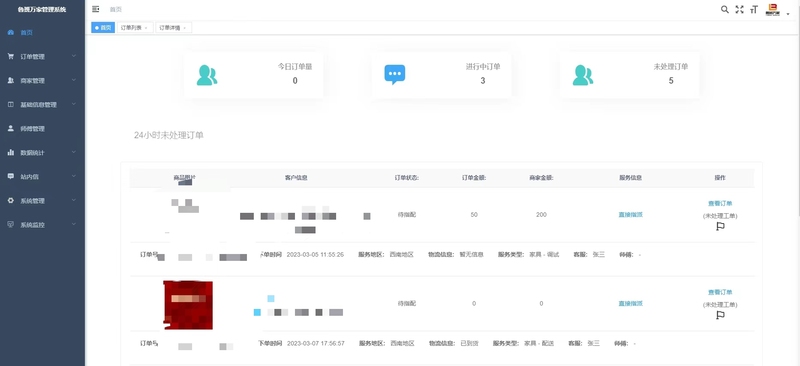Click the 首页 breadcrumb in the header
The image size is (800, 366).
coord(116,9)
